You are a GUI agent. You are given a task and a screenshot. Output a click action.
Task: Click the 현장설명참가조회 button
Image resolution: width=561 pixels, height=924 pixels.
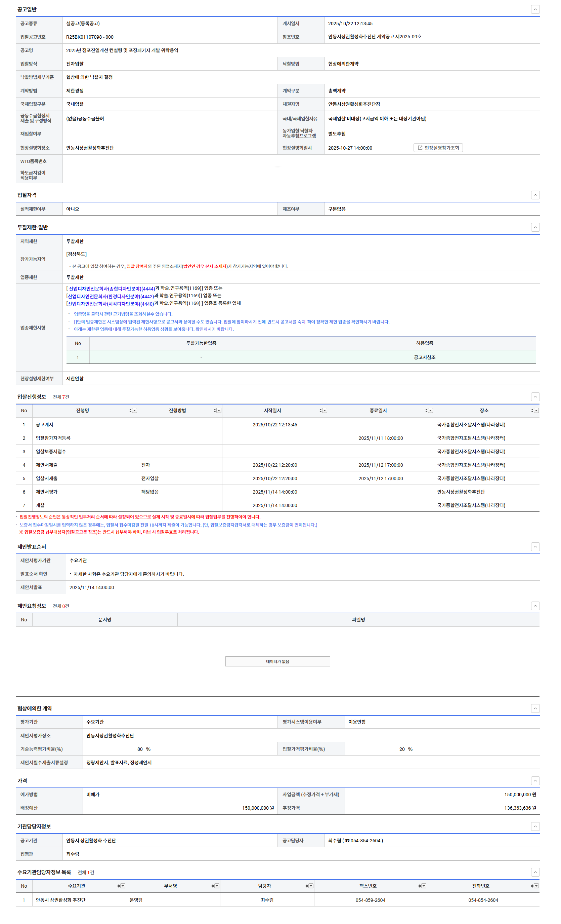[x=438, y=148]
